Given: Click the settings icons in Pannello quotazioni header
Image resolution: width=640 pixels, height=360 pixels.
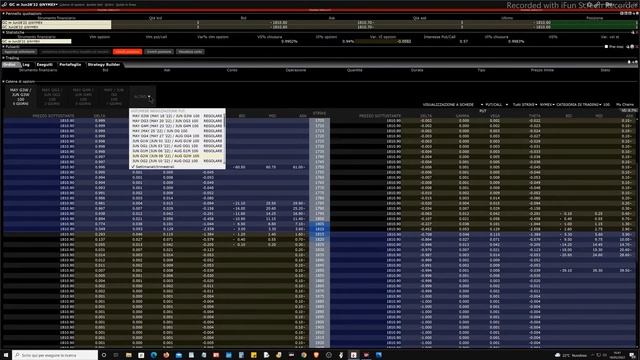Looking at the screenshot, I should coord(629,13).
